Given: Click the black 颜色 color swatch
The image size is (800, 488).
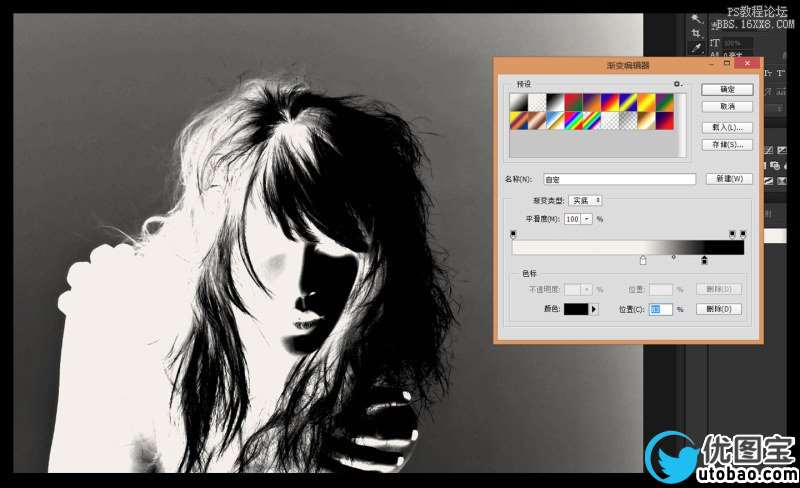Looking at the screenshot, I should click(x=576, y=309).
